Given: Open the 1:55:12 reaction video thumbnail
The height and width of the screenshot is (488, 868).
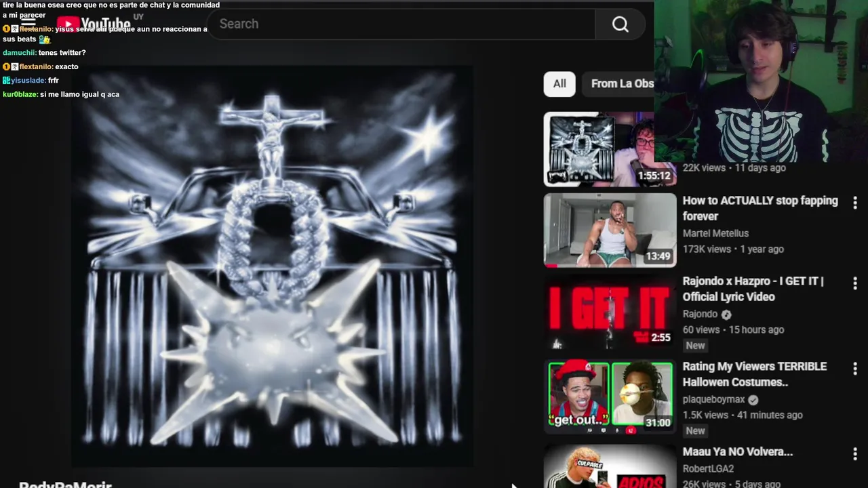Looking at the screenshot, I should [610, 149].
